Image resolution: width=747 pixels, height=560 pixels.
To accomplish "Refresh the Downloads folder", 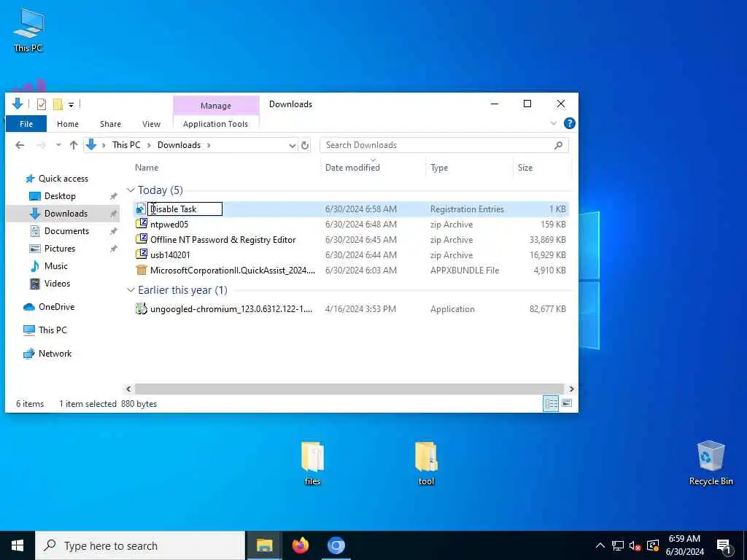I will pos(305,145).
